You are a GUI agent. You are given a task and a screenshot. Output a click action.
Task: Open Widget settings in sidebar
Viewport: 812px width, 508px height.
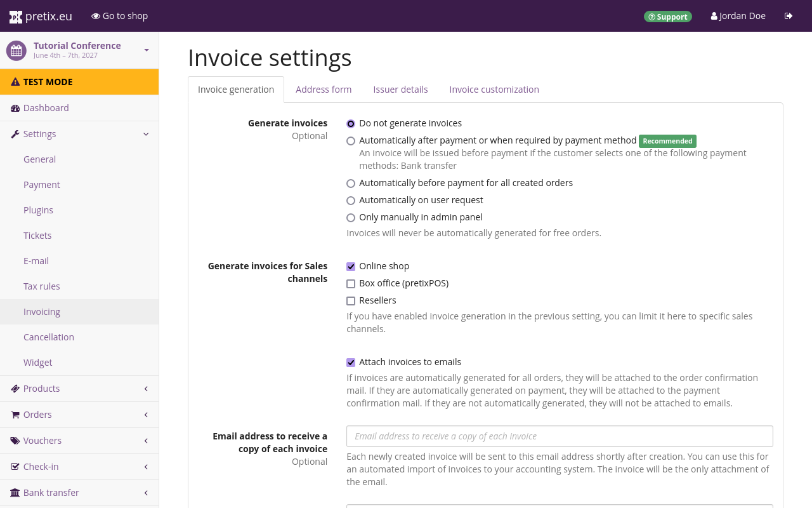pos(79,363)
